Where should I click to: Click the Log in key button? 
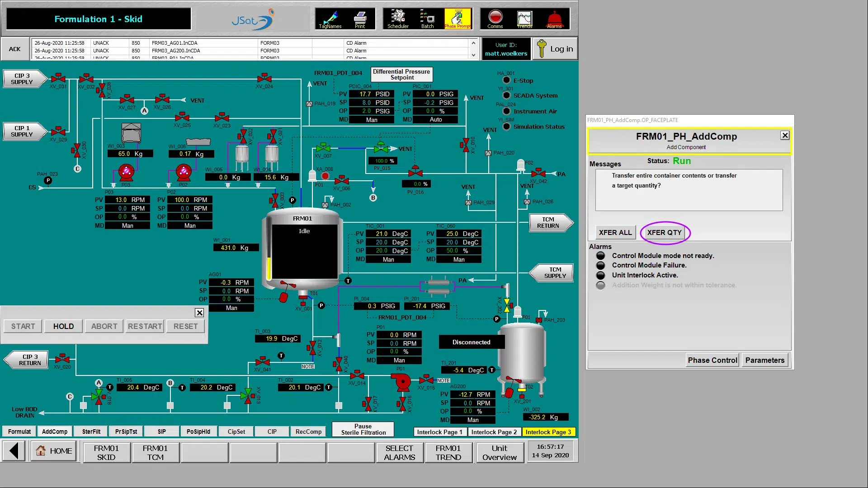(555, 49)
